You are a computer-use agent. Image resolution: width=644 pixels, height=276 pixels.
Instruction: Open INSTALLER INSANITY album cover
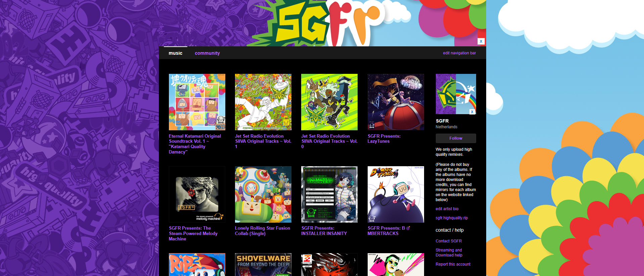click(329, 194)
